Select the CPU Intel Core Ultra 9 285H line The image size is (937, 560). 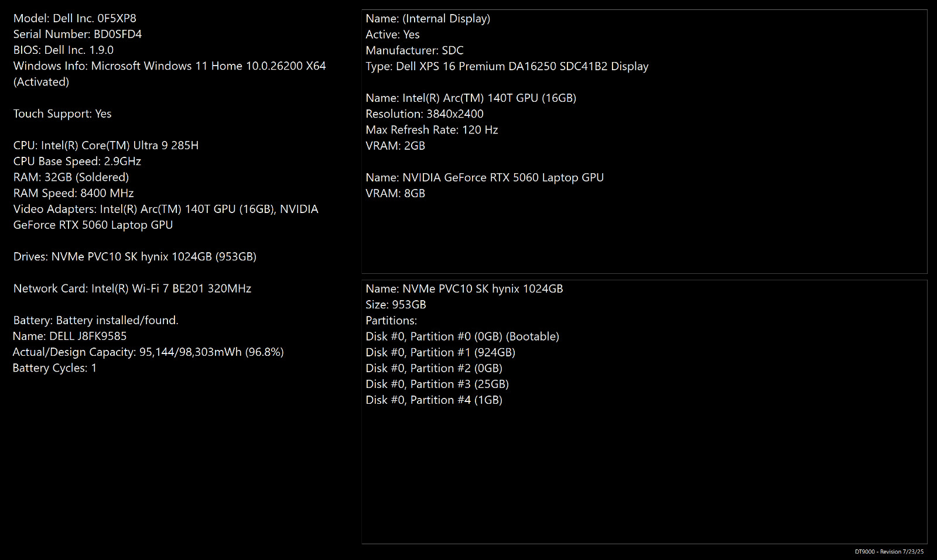tap(106, 145)
